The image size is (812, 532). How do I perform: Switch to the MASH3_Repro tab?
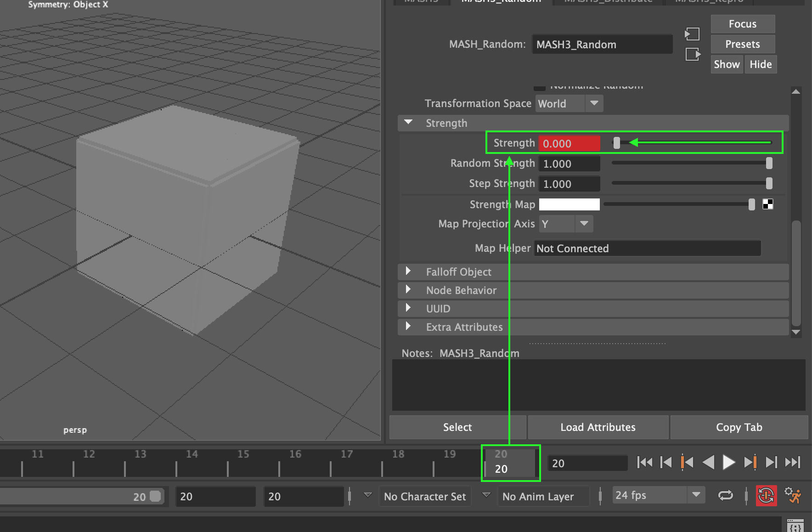pos(709,2)
